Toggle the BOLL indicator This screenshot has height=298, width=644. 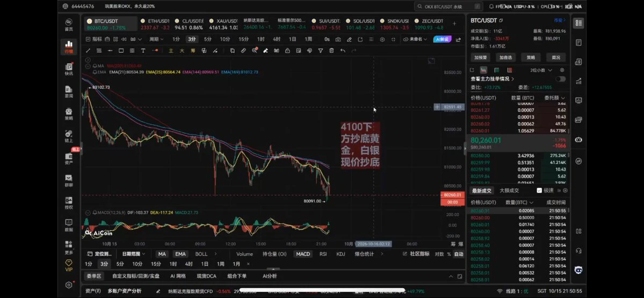point(201,254)
